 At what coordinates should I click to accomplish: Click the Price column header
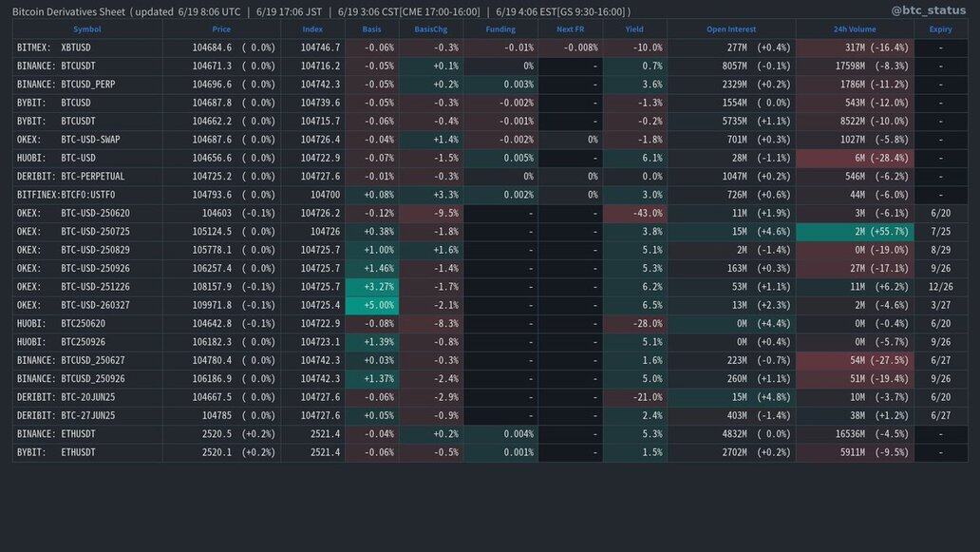click(x=221, y=29)
